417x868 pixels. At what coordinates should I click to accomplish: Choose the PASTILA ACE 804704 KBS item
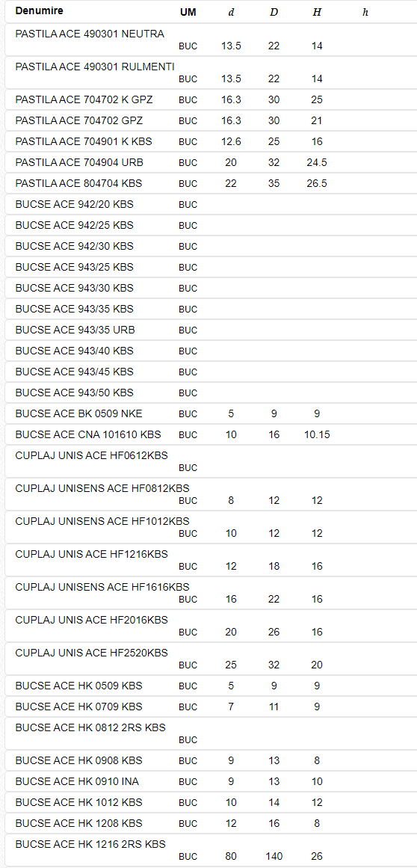(x=211, y=183)
